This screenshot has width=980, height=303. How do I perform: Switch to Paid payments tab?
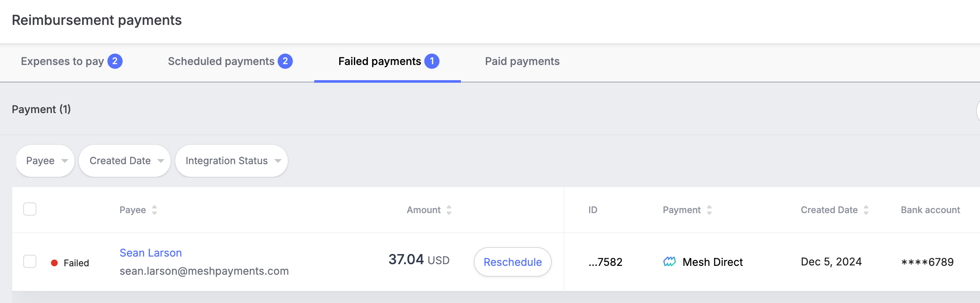pyautogui.click(x=522, y=62)
